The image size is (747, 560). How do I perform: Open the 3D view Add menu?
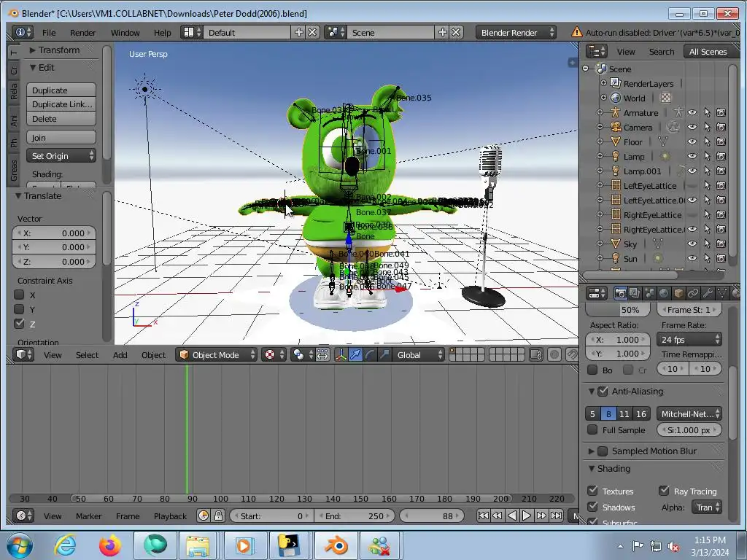pyautogui.click(x=120, y=355)
